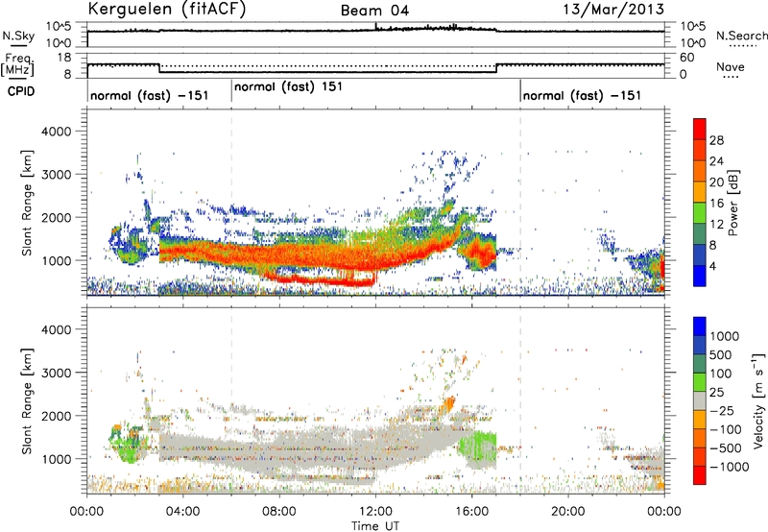Viewport: 768px width, 532px height.
Task: Click the 'Freq. [MHz]' axis label
Action: (17, 65)
